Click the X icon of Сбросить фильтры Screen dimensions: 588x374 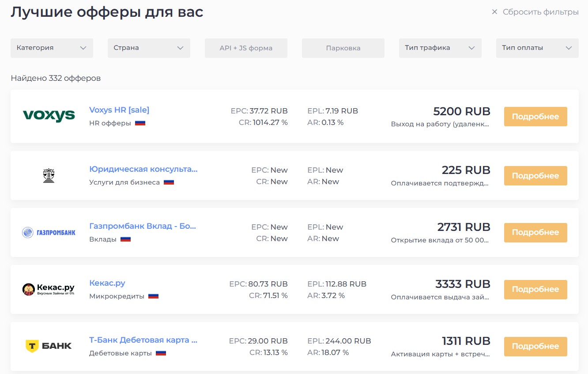coord(494,12)
